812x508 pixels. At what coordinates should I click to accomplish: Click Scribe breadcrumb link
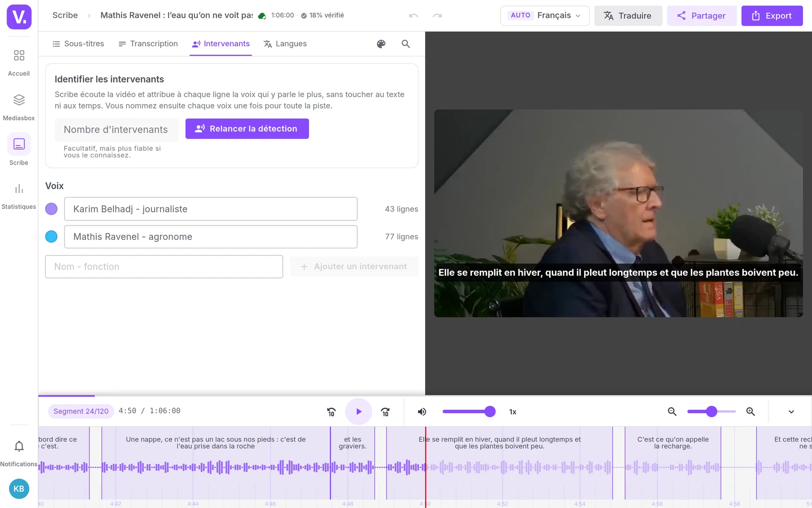(x=65, y=16)
